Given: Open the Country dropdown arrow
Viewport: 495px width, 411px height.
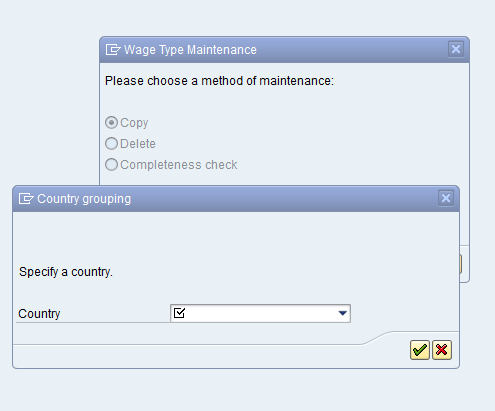Looking at the screenshot, I should pos(342,313).
